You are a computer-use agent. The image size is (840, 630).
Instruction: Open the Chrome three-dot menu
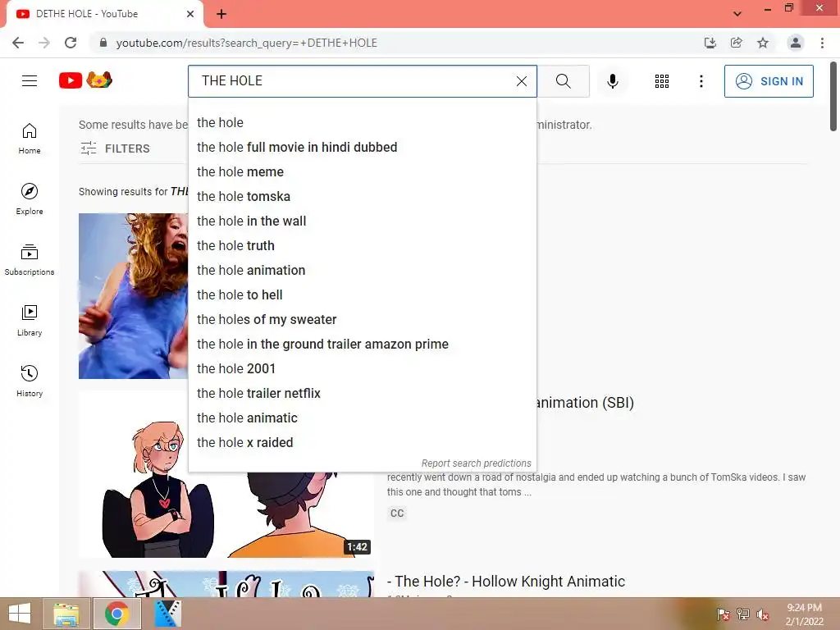822,43
